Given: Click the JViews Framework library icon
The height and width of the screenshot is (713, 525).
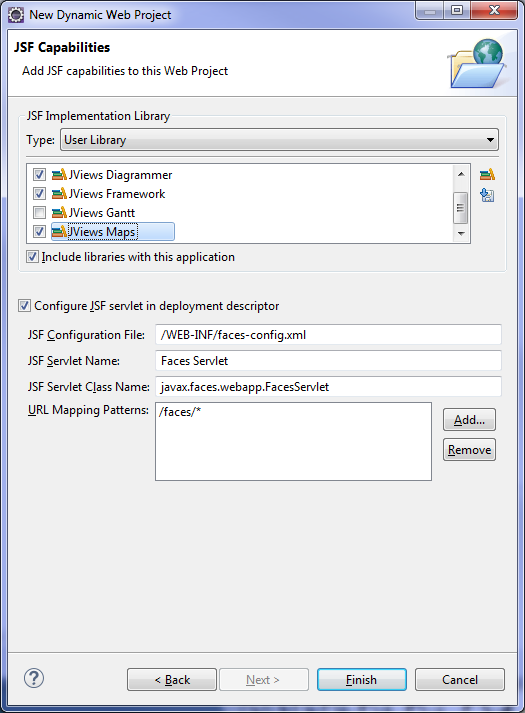Looking at the screenshot, I should coord(59,194).
